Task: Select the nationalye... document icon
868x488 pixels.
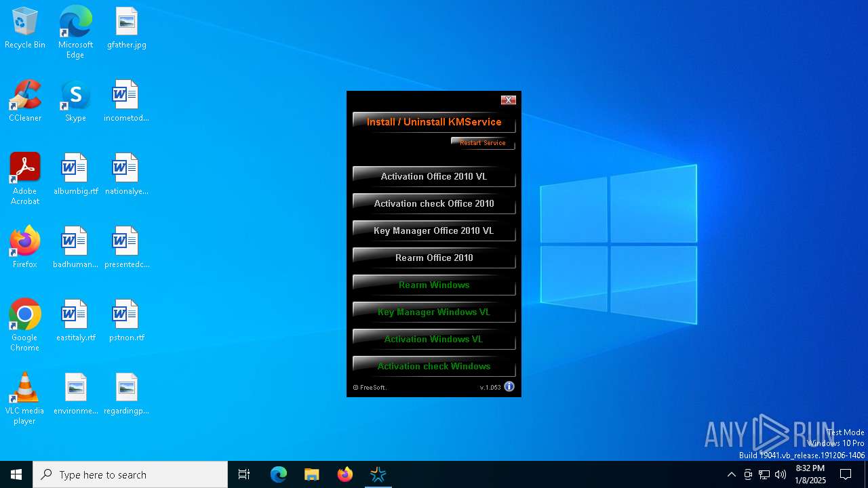Action: [x=126, y=175]
